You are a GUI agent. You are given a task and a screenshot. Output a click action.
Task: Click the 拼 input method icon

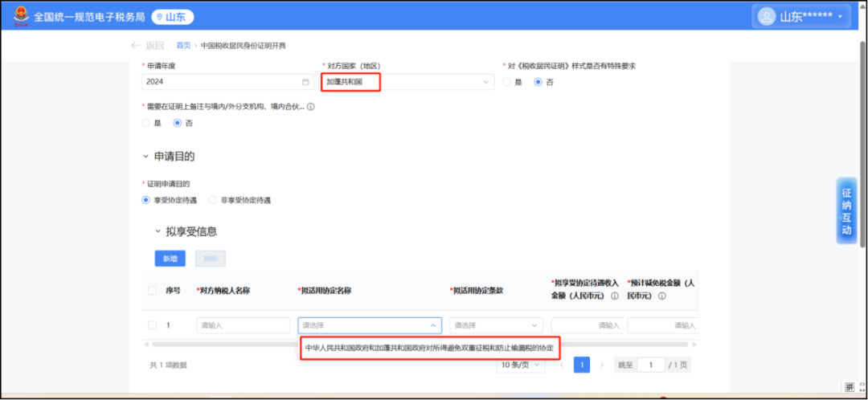click(x=850, y=386)
